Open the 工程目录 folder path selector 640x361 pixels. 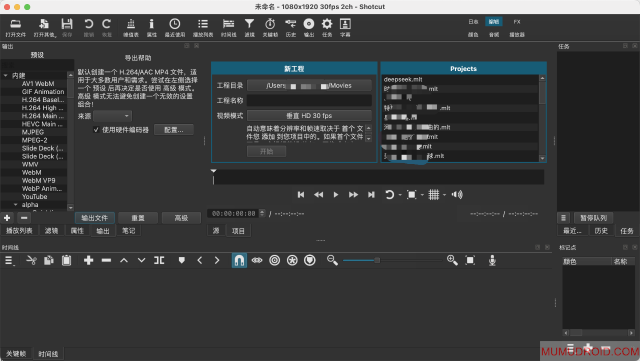[x=309, y=85]
